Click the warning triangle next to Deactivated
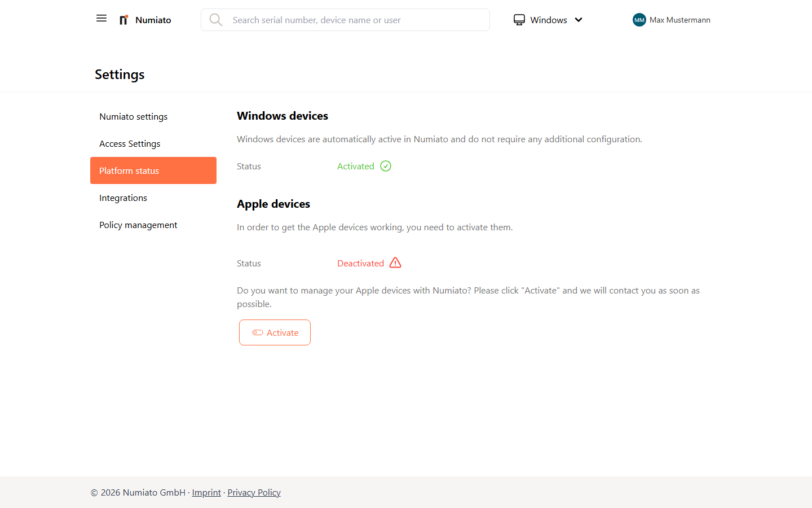The width and height of the screenshot is (812, 508). point(395,262)
